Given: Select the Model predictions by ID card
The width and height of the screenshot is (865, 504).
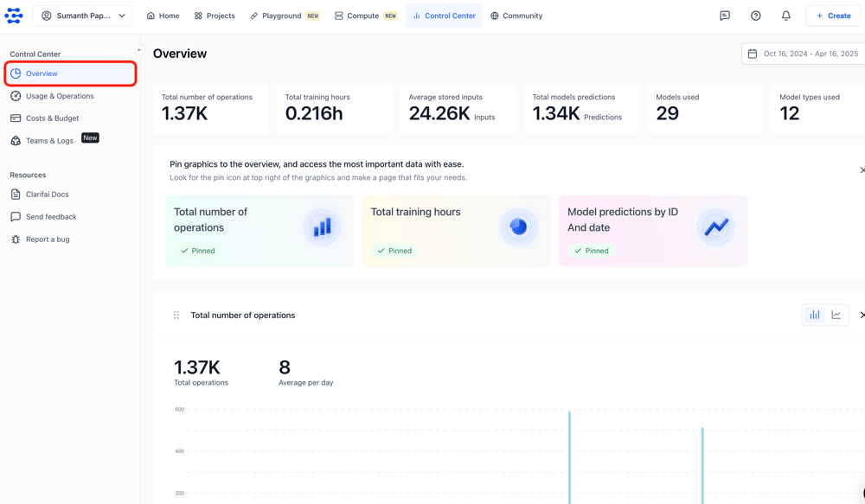Looking at the screenshot, I should pyautogui.click(x=653, y=231).
